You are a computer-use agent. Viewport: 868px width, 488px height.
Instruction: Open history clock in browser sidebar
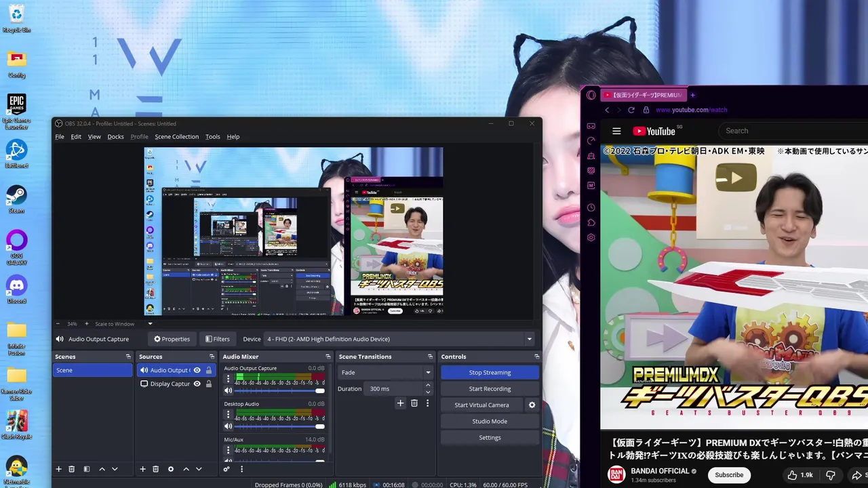pyautogui.click(x=591, y=208)
